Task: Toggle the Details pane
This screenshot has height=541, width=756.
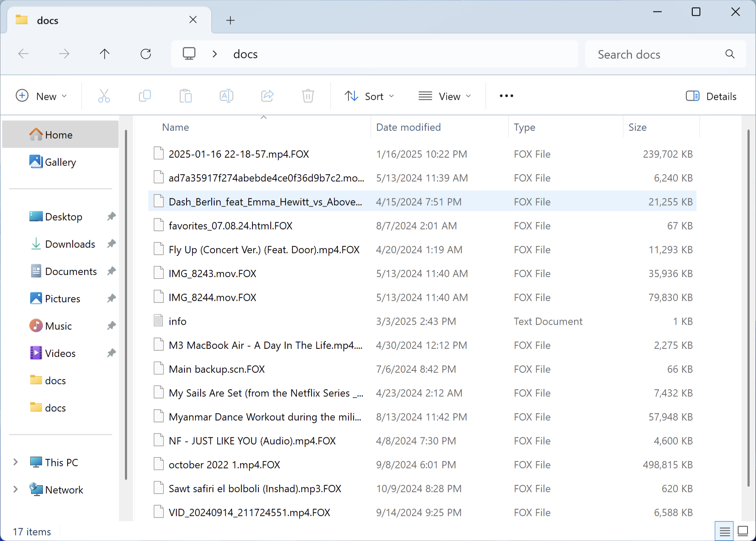Action: tap(711, 96)
